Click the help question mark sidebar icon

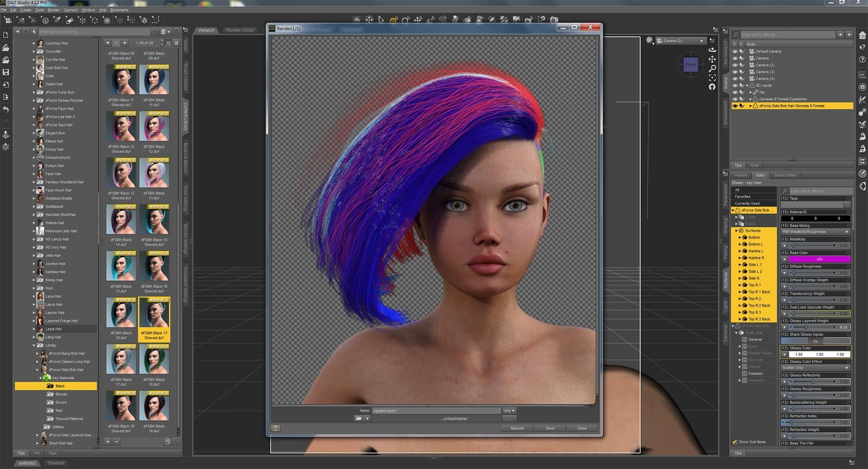pyautogui.click(x=862, y=60)
